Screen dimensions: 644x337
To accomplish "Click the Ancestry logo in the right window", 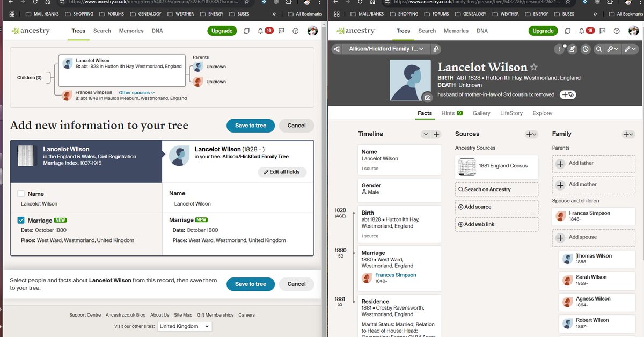I will pos(355,31).
